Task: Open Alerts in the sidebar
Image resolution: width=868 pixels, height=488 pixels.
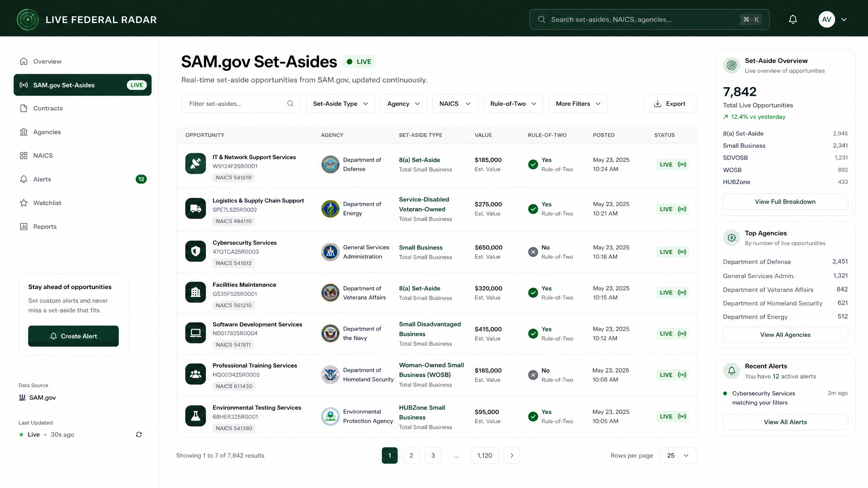Action: 82,179
